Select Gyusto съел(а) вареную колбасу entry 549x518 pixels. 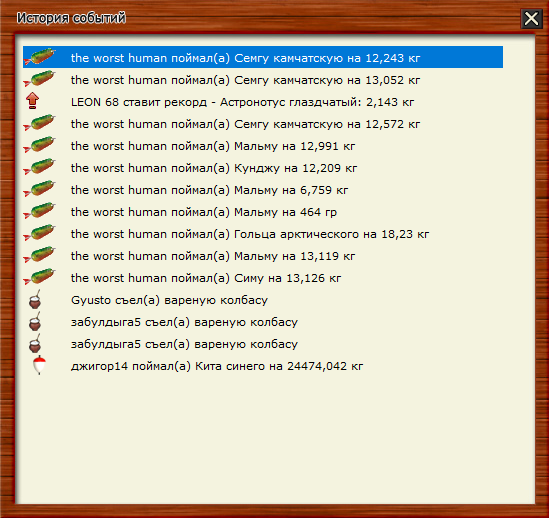coord(263,300)
